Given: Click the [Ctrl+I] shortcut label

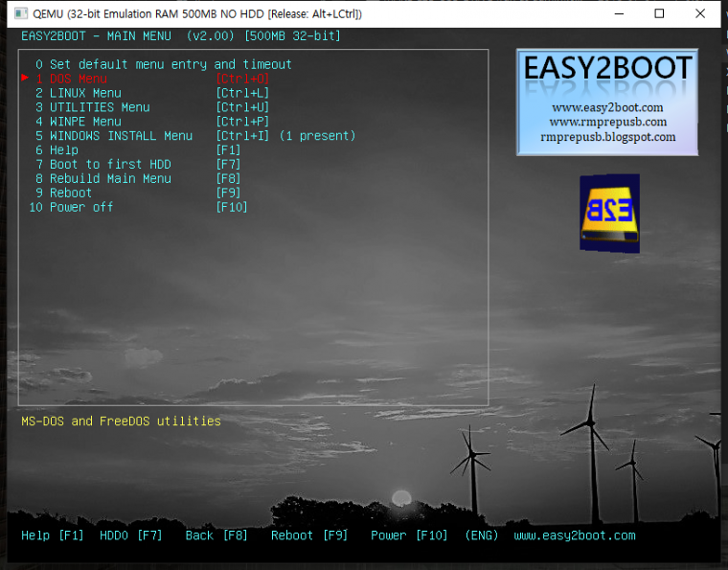Looking at the screenshot, I should click(242, 135).
